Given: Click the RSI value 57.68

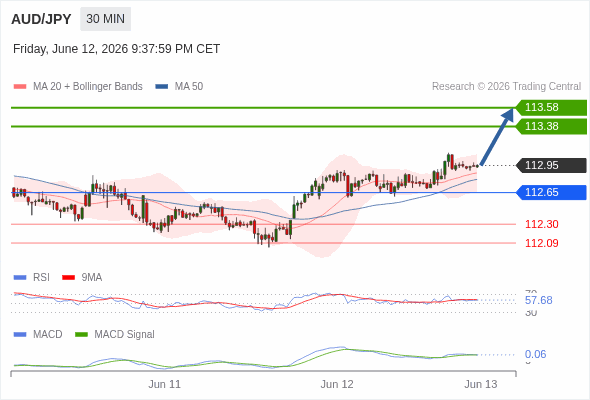Looking at the screenshot, I should point(539,301).
